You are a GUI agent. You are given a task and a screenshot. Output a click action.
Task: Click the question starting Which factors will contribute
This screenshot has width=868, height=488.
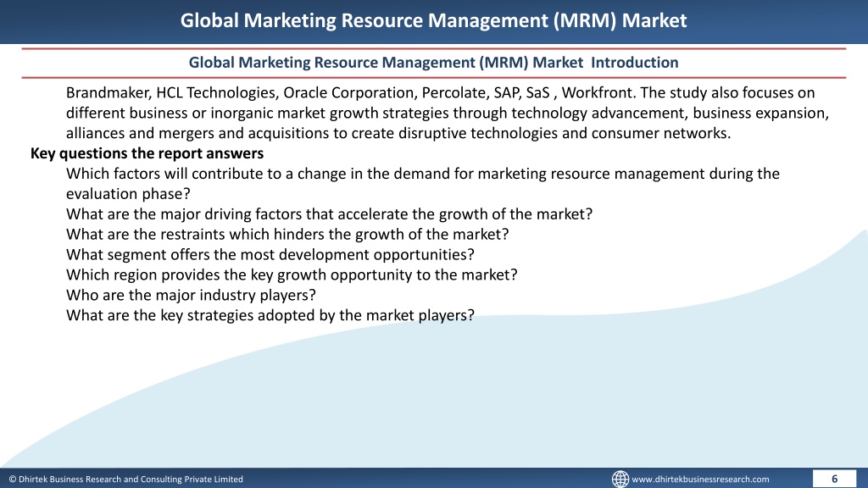(x=422, y=174)
